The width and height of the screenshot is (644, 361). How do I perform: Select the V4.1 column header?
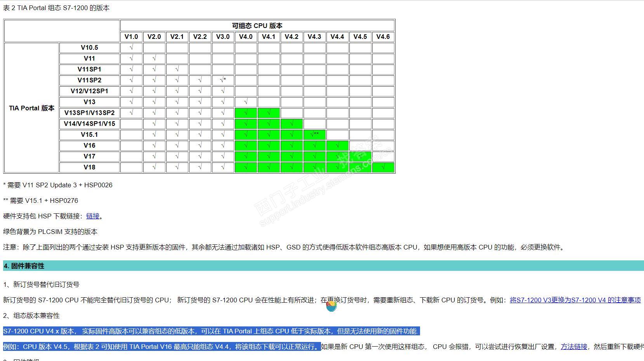click(269, 37)
